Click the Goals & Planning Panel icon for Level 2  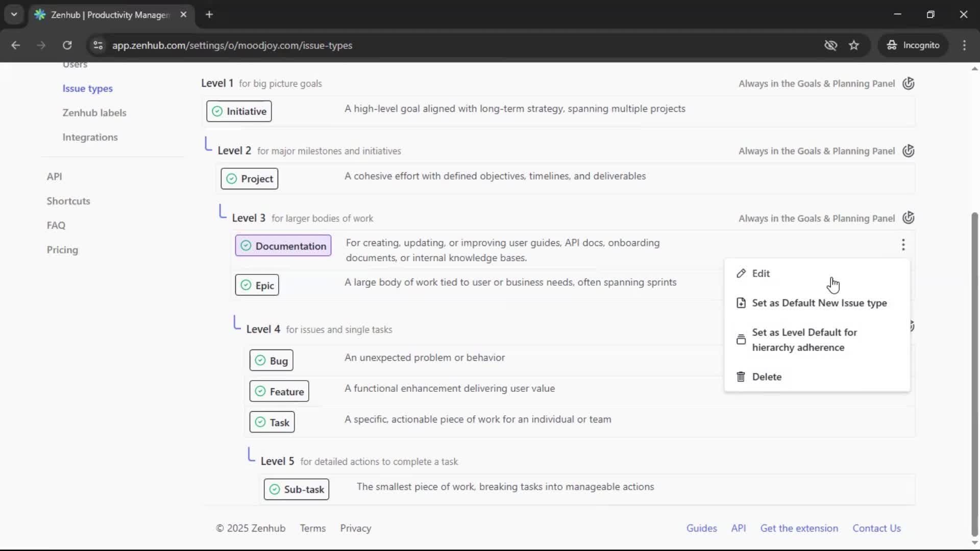coord(909,151)
